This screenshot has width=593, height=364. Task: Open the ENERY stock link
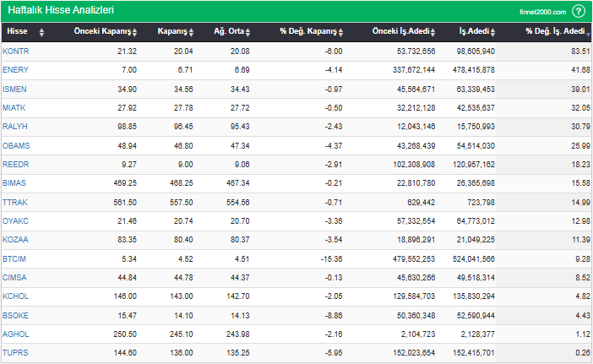click(15, 70)
